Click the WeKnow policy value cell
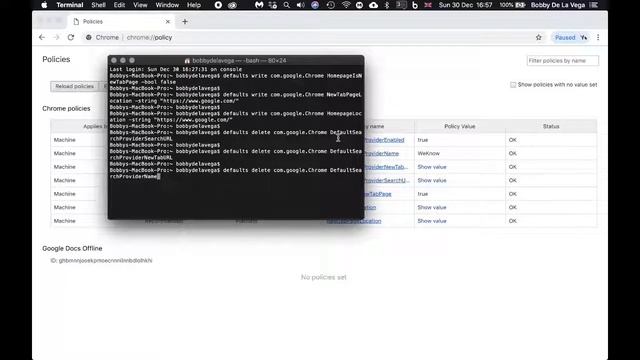This screenshot has height=360, width=640. [460, 153]
